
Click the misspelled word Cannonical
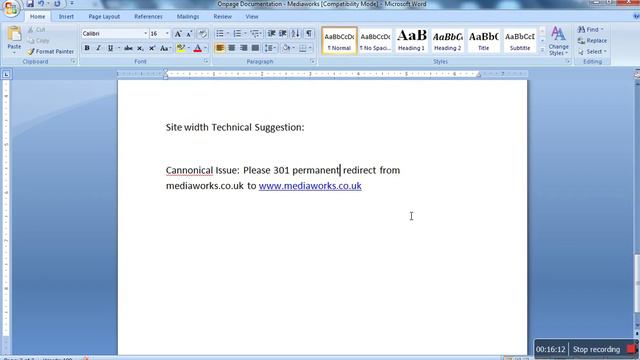click(189, 170)
